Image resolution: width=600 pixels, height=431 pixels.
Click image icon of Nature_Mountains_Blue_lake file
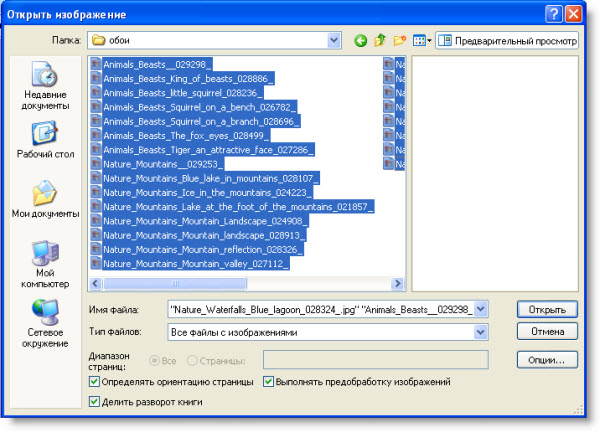96,178
